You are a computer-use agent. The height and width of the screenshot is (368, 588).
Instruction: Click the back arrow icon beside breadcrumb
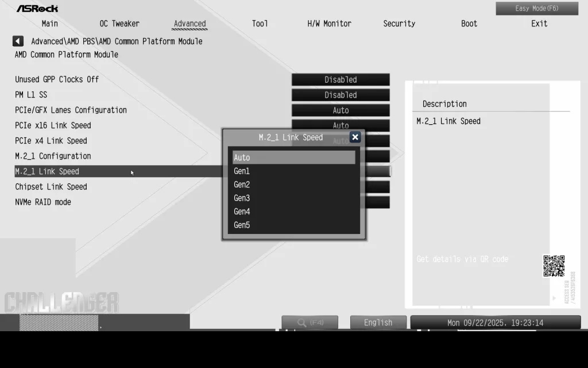coord(18,41)
